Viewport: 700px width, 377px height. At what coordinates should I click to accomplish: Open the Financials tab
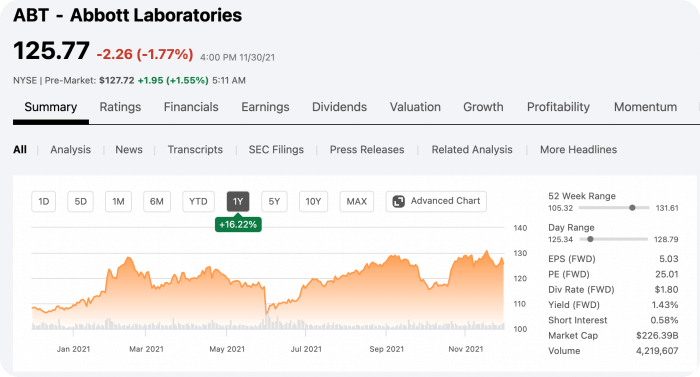(x=191, y=107)
